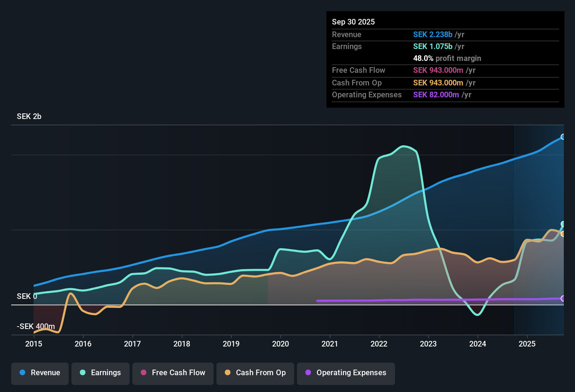575x392 pixels.
Task: Click the pink Free Cash Flow legend dot
Action: tap(143, 372)
